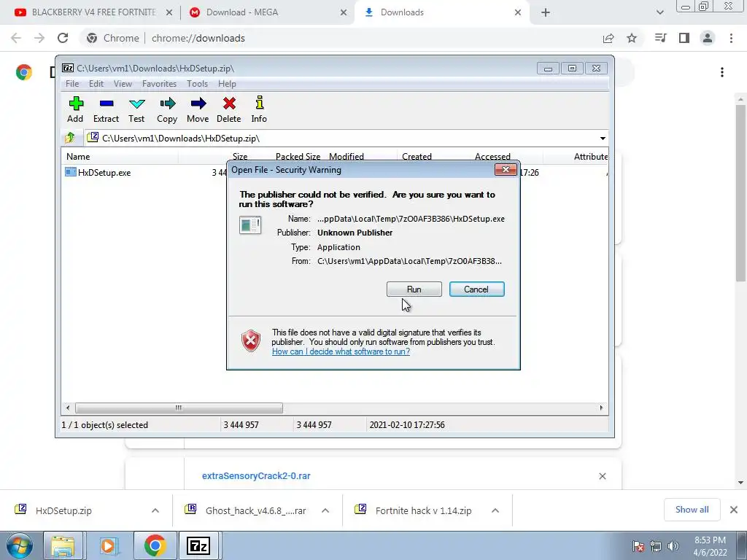This screenshot has width=747, height=560.
Task: Close the Security Warning dialog with X
Action: pos(506,169)
